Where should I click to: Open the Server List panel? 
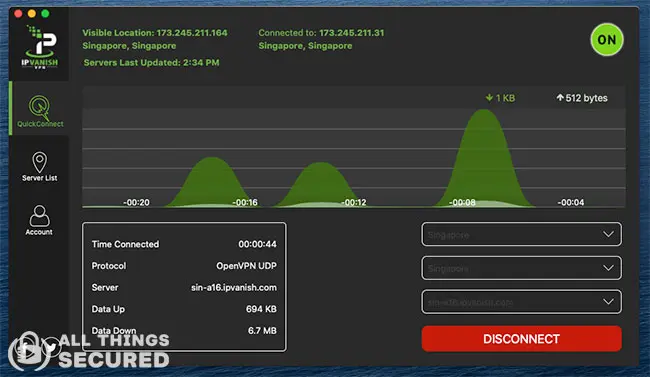(39, 167)
